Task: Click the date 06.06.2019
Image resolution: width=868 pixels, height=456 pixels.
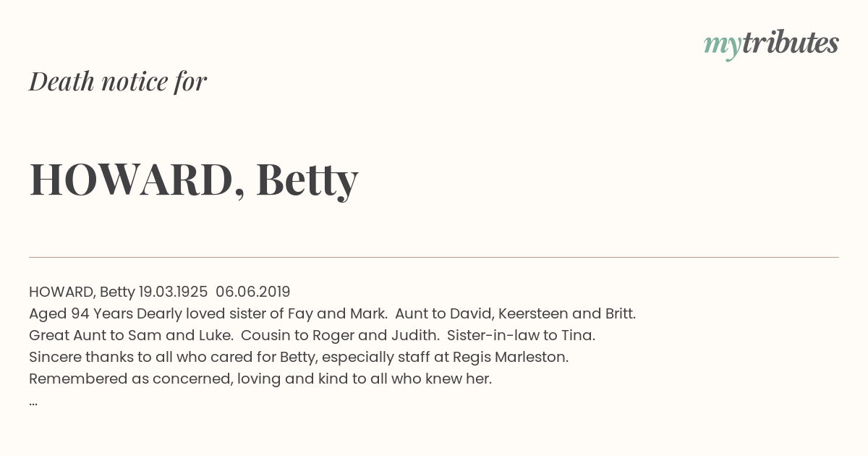Action: coord(253,292)
